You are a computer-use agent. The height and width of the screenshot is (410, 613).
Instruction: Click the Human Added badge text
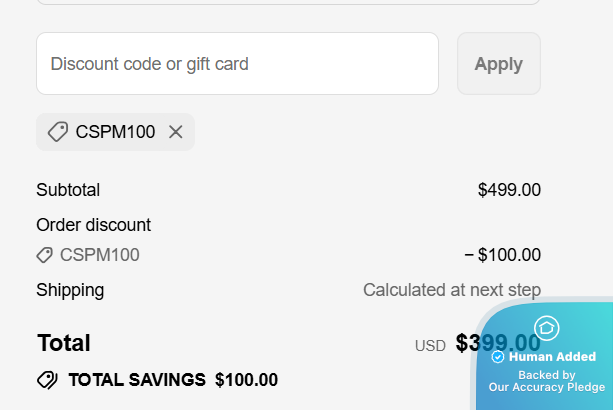552,357
